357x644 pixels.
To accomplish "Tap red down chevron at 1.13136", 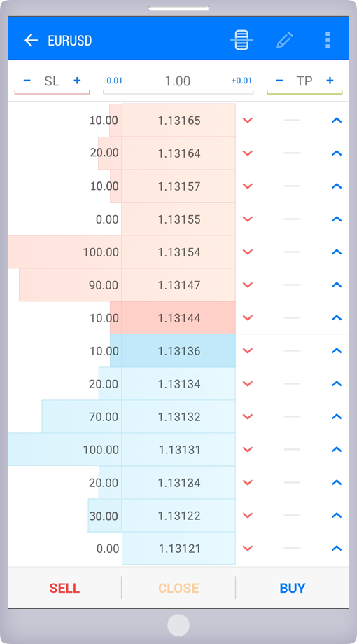I will click(247, 351).
